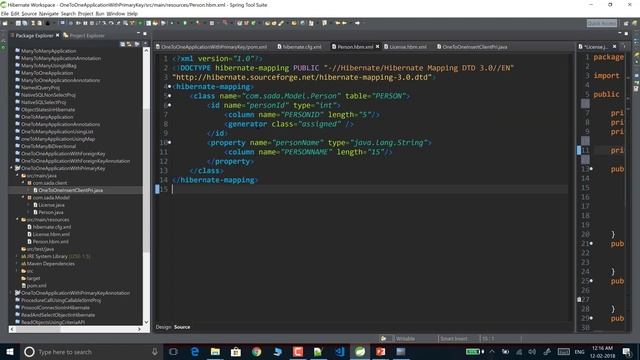Switch to the Project Explorer tab
Image resolution: width=640 pixels, height=360 pixels.
pos(84,36)
